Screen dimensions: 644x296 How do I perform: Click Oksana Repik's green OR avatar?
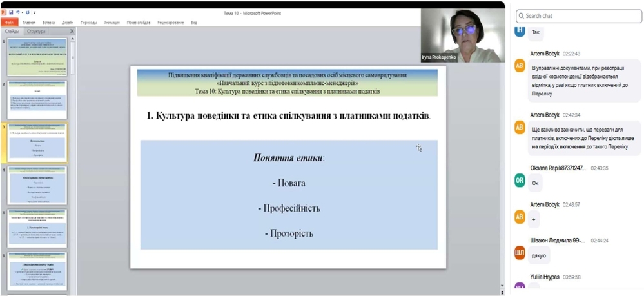tap(520, 181)
